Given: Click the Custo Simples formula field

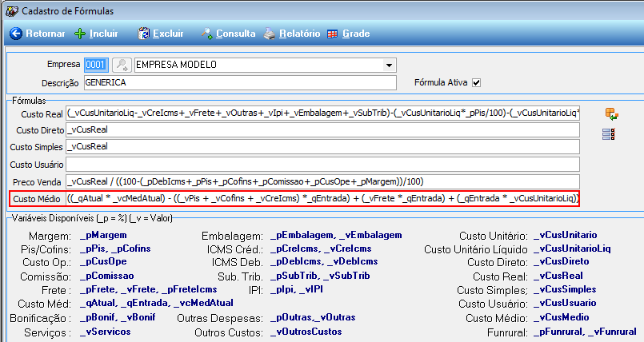Looking at the screenshot, I should click(x=323, y=147).
